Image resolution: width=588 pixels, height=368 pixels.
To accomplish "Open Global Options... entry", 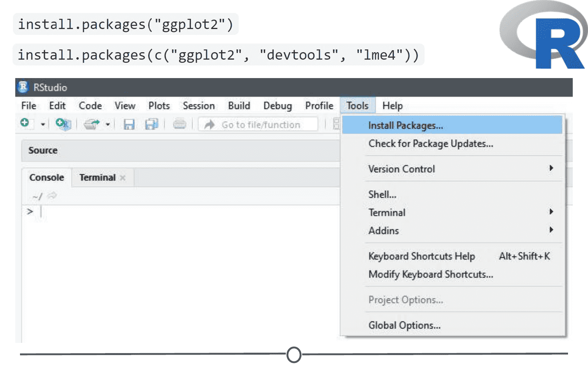I will 404,325.
